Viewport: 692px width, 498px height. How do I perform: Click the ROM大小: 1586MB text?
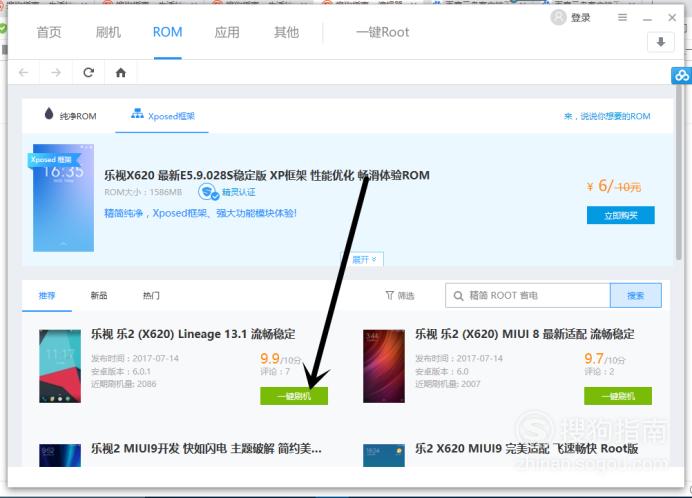(143, 192)
